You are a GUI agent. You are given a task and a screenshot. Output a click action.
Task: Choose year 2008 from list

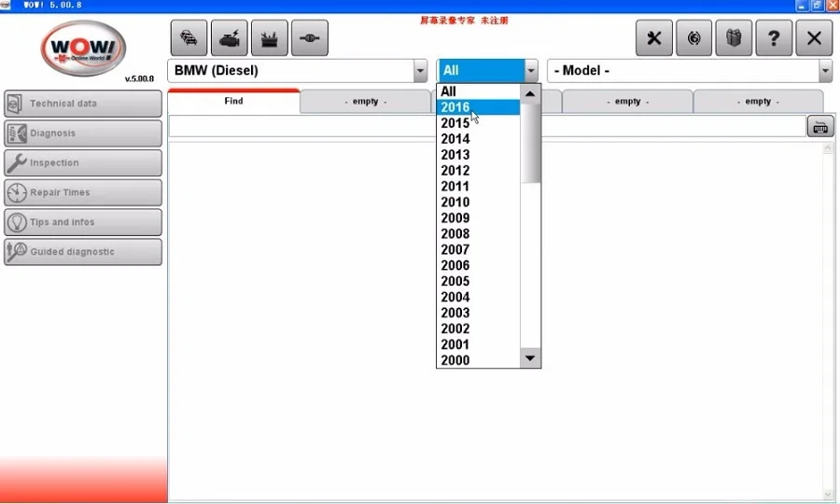pos(479,233)
